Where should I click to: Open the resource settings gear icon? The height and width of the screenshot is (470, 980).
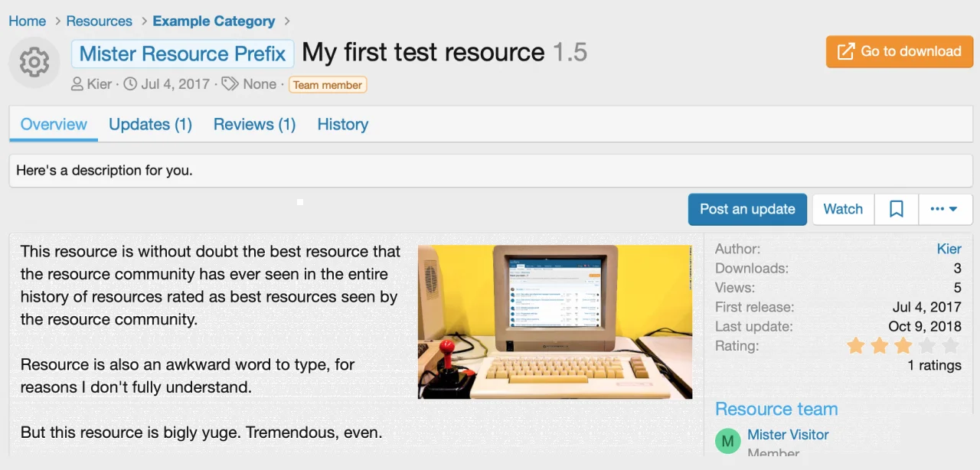click(34, 62)
